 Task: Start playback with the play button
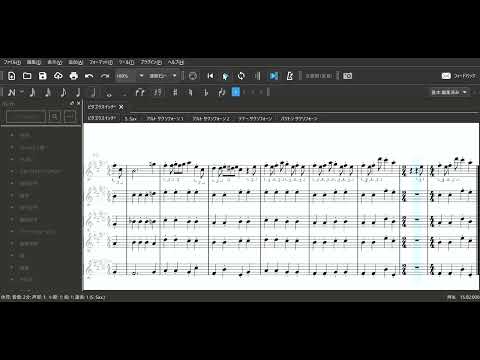[225, 76]
